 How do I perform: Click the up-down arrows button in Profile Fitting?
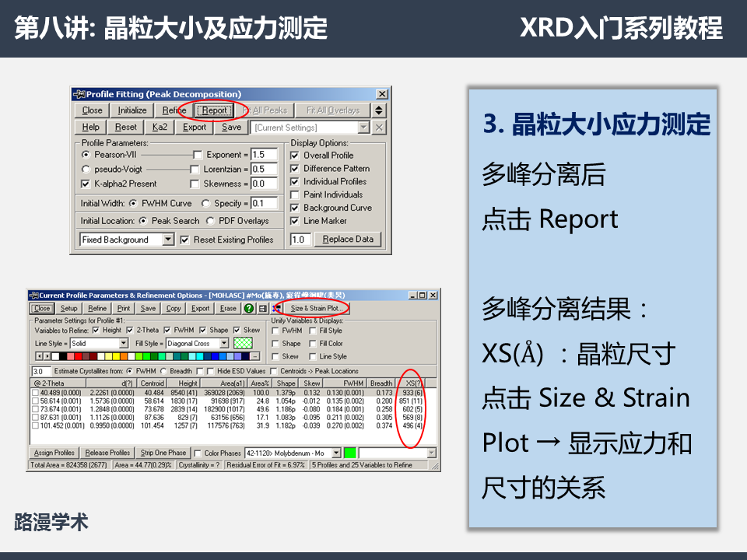[x=379, y=110]
